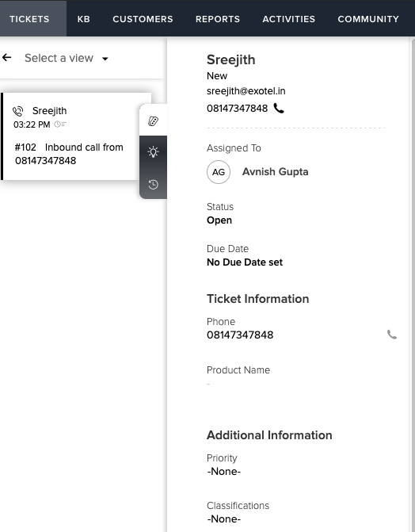Switch to the KB tab

click(x=83, y=19)
